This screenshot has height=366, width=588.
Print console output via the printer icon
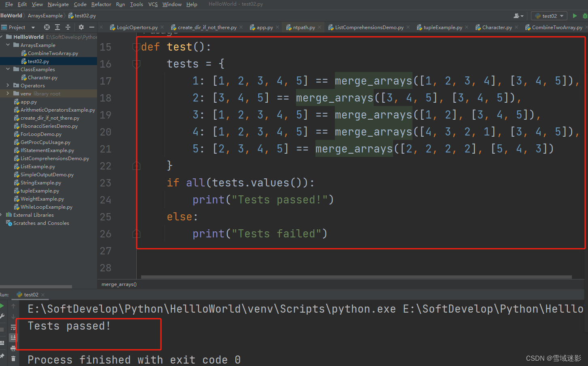coord(13,348)
